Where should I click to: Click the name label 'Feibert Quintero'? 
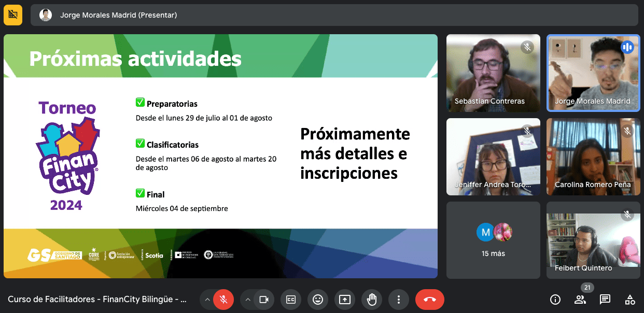pyautogui.click(x=583, y=268)
